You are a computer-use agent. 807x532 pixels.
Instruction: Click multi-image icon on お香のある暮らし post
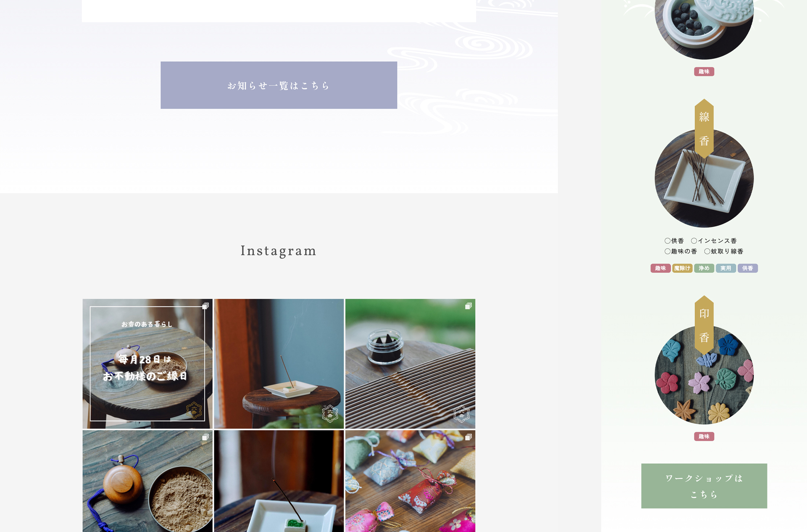pyautogui.click(x=205, y=306)
